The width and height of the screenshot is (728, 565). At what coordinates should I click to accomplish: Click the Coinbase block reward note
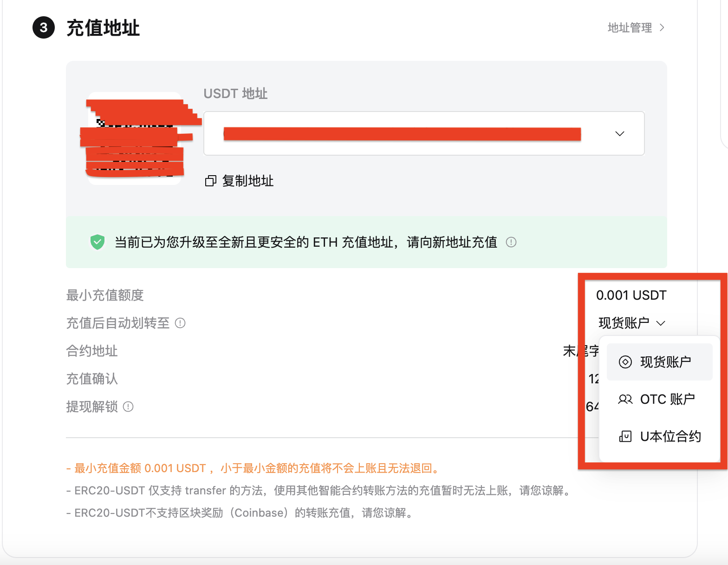tap(240, 512)
